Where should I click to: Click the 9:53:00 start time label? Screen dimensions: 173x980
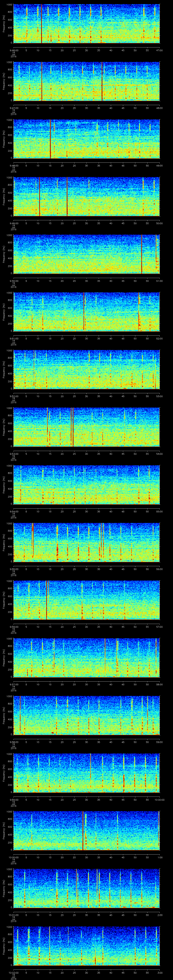click(14, 454)
